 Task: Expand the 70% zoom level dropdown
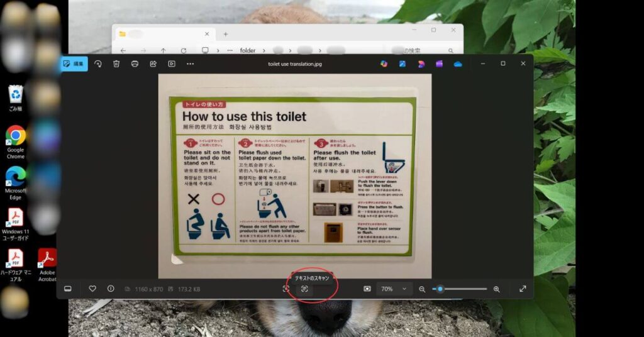tap(404, 289)
